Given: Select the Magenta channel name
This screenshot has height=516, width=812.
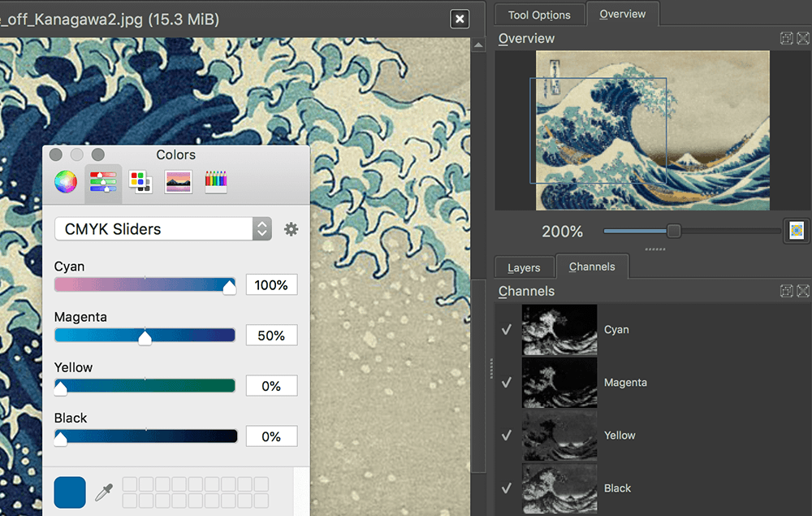Looking at the screenshot, I should click(625, 383).
